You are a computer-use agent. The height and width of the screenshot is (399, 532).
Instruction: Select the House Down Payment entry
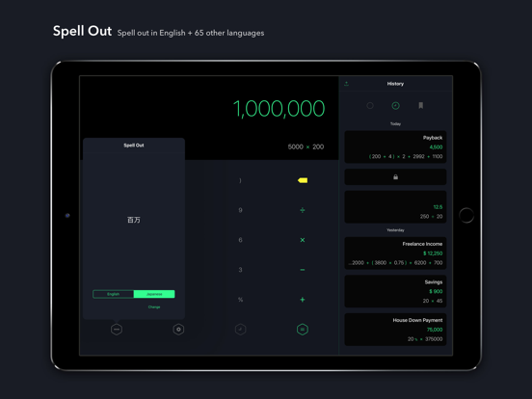pos(395,330)
